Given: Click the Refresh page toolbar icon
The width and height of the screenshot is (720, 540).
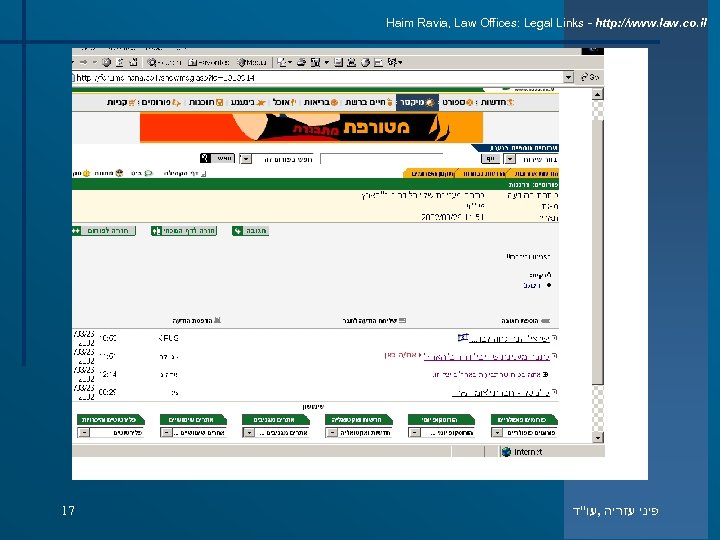Looking at the screenshot, I should 120,62.
